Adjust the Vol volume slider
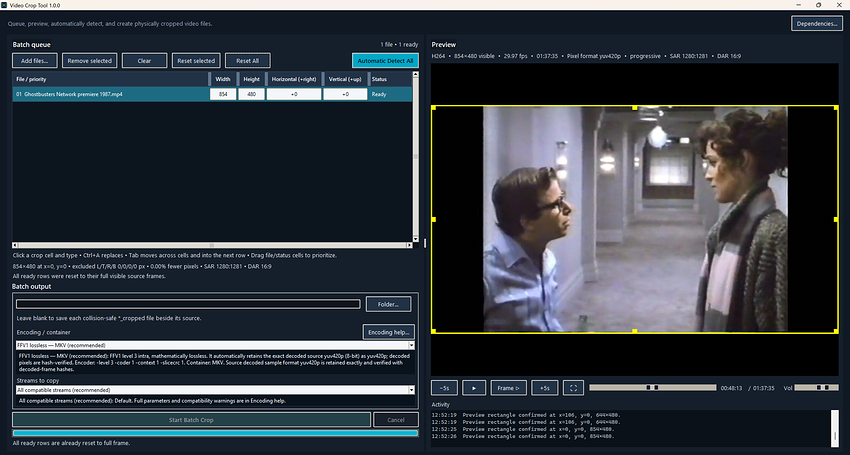 point(816,388)
